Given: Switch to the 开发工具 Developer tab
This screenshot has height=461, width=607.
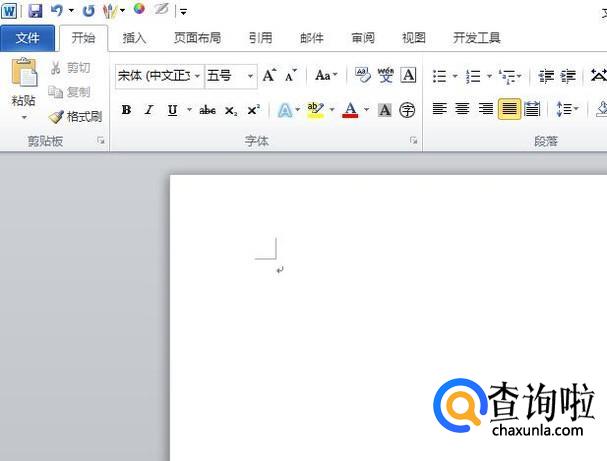Looking at the screenshot, I should (x=477, y=38).
